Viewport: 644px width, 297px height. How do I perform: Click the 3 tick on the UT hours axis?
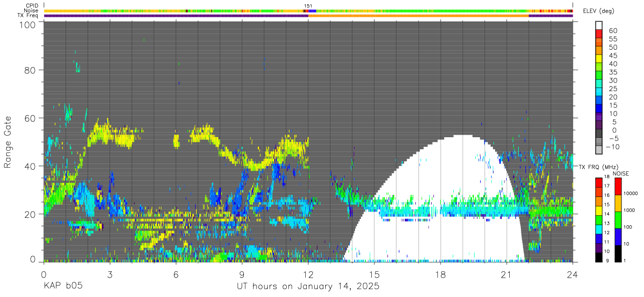[110, 274]
